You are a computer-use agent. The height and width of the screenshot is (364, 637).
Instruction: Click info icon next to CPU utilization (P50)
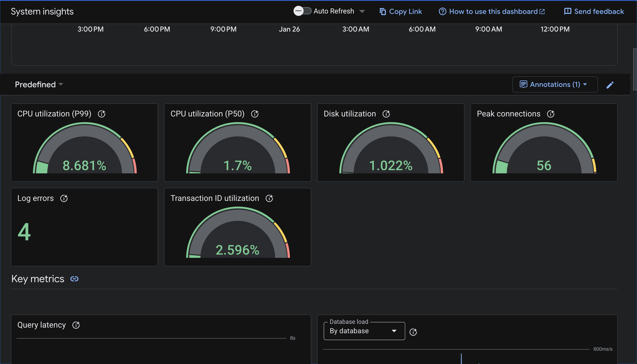(x=255, y=114)
